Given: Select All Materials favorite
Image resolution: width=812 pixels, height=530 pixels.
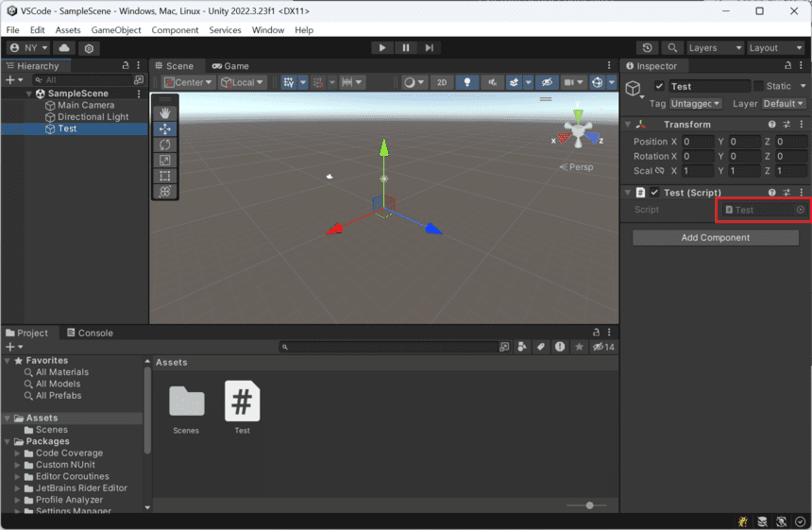Looking at the screenshot, I should [62, 372].
